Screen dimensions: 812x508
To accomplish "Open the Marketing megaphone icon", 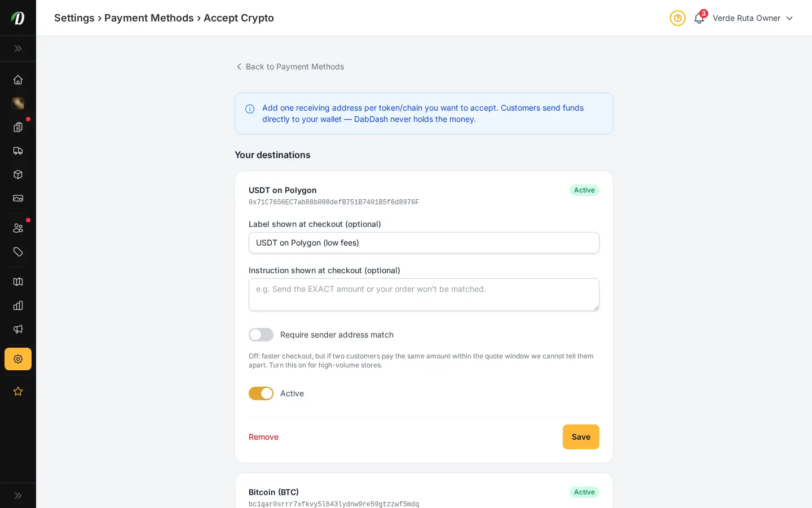I will pyautogui.click(x=18, y=329).
